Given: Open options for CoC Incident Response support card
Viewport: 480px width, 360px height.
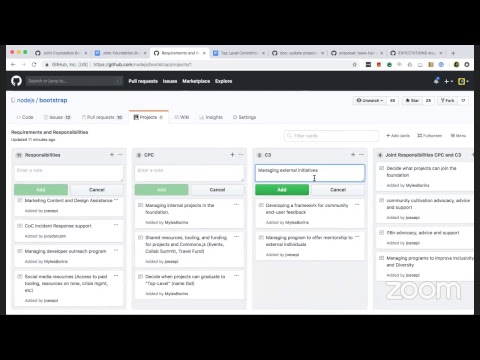Looking at the screenshot, I should [116, 225].
